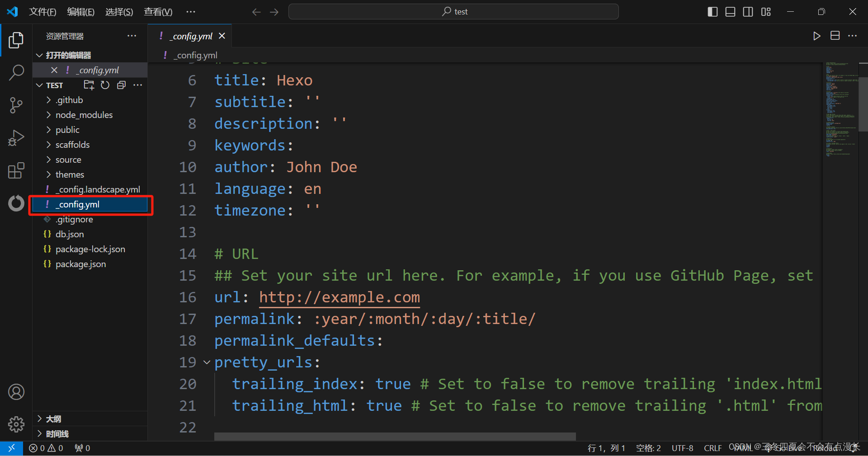Close _config.yml in open editors list
868x456 pixels.
click(x=54, y=70)
